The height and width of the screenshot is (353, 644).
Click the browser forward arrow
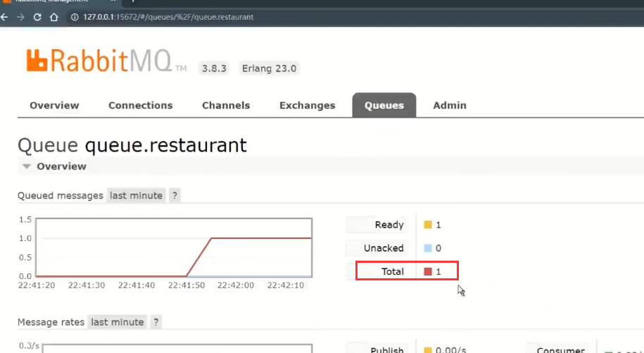[20, 17]
